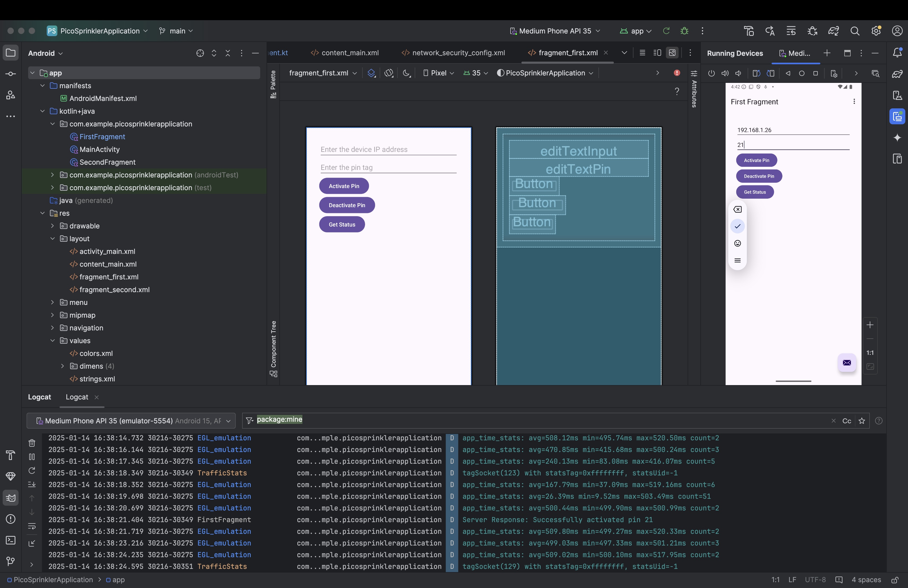Open Logcat tool window from left sidebar
This screenshot has width=908, height=588.
[x=11, y=497]
